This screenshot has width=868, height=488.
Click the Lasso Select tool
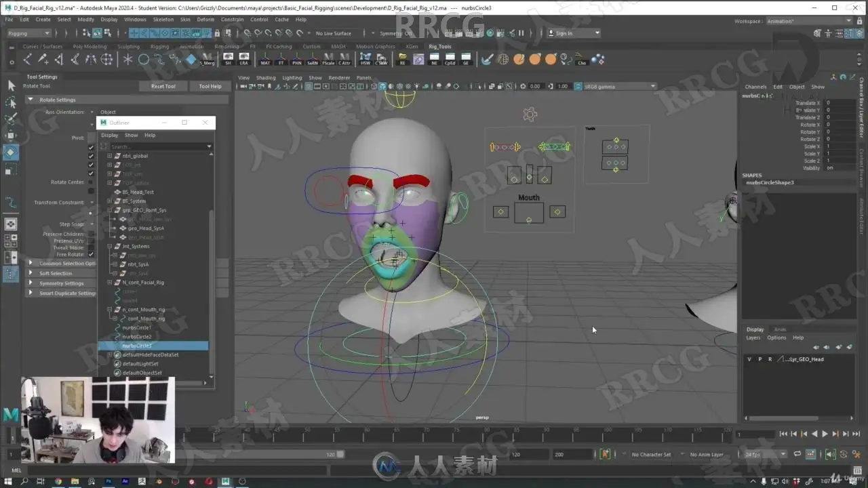coord(11,102)
